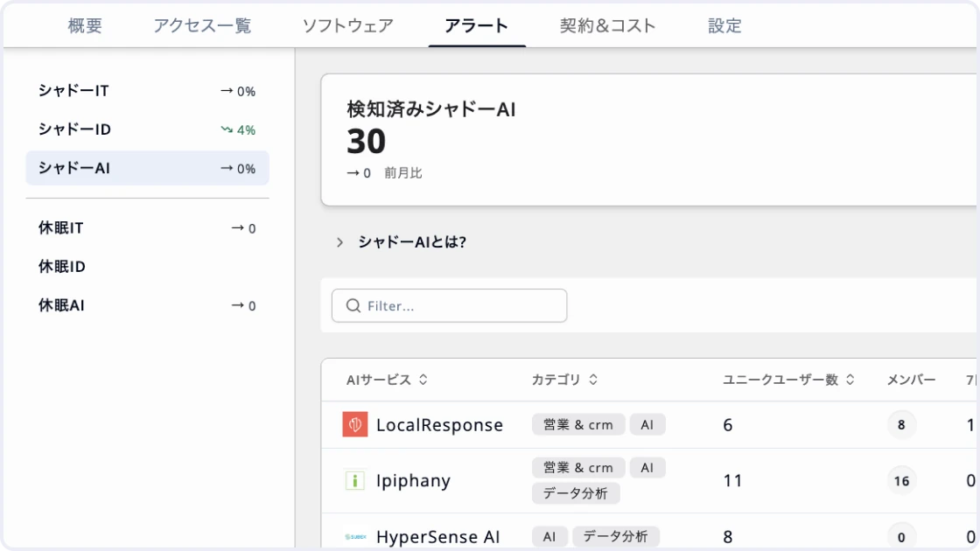Click the 前月比 label in summary card

click(403, 173)
